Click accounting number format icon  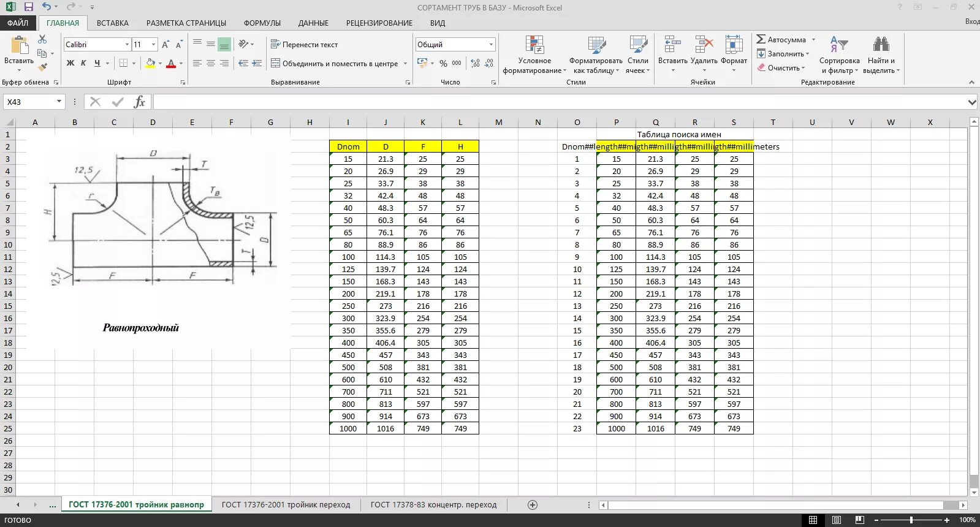click(x=422, y=63)
